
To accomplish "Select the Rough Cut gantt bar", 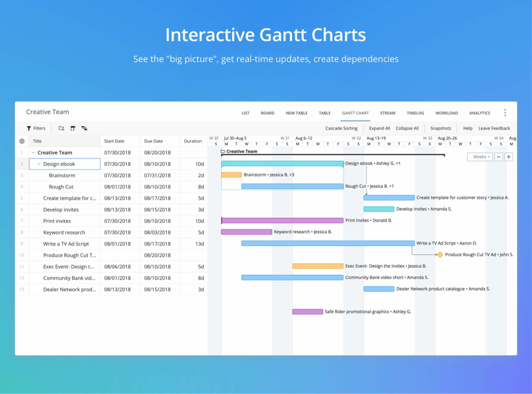I will point(292,186).
